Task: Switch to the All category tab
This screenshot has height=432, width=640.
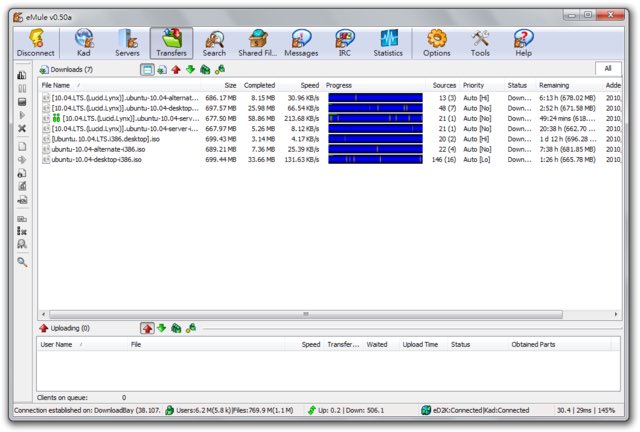Action: pos(608,69)
